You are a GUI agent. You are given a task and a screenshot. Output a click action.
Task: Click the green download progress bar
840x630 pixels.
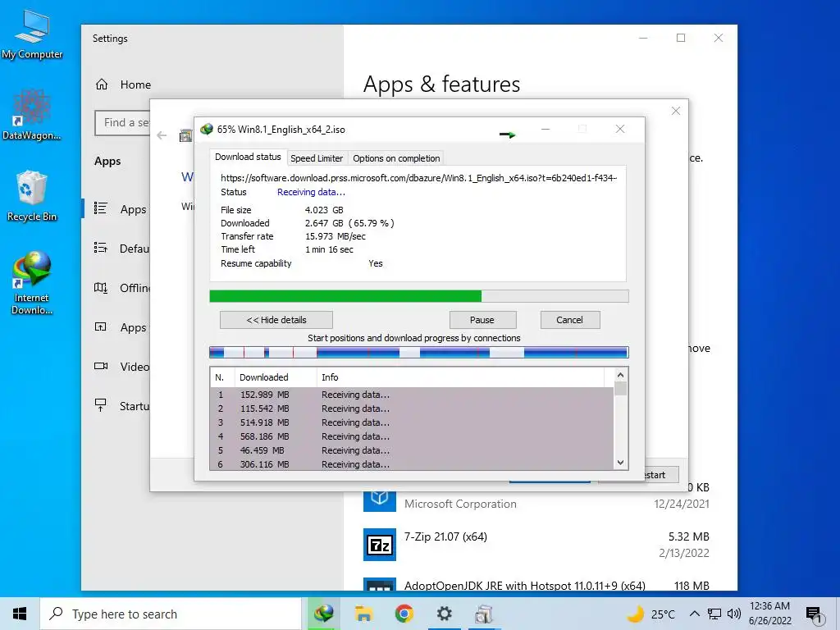(419, 296)
